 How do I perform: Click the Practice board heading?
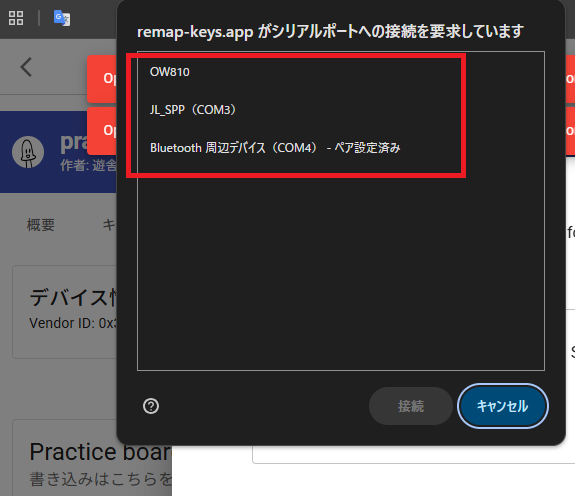pos(100,452)
